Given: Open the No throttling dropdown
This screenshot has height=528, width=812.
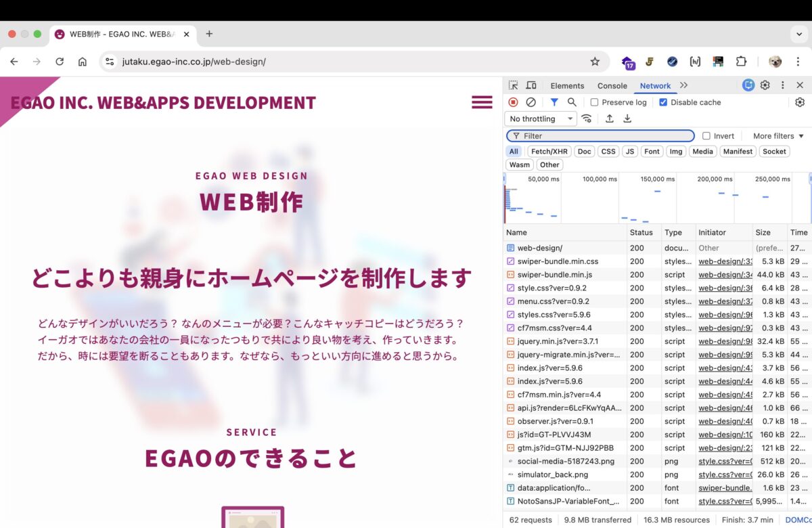Looking at the screenshot, I should coord(541,119).
